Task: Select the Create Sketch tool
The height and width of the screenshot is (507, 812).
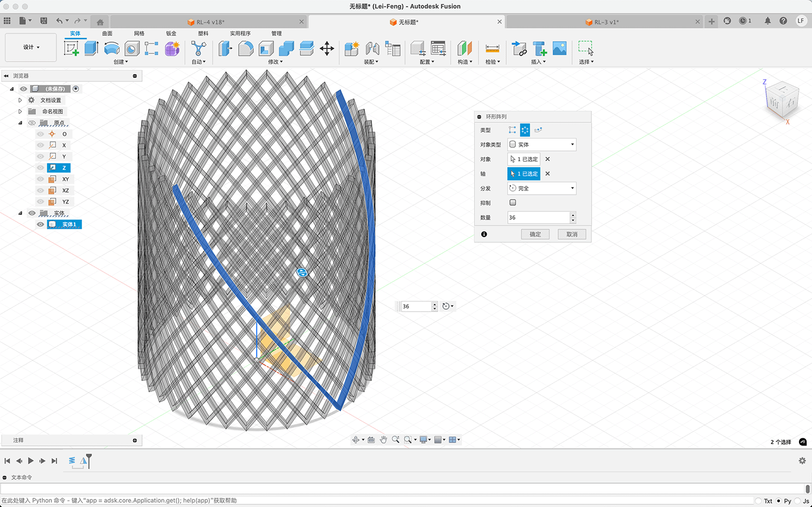Action: pyautogui.click(x=71, y=49)
